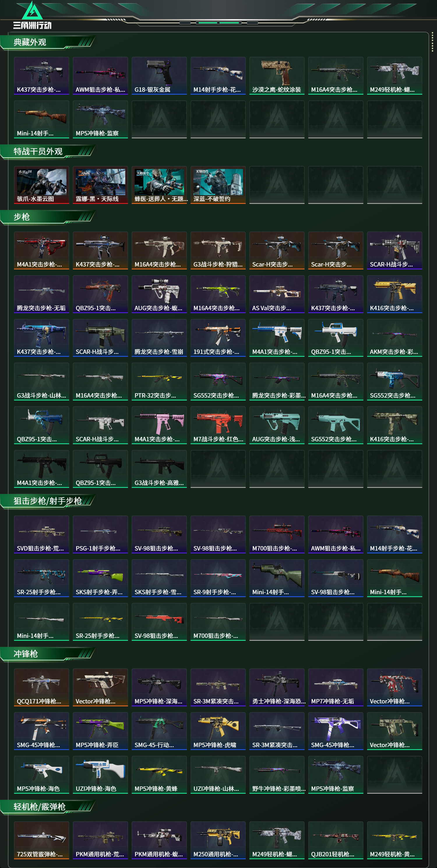Screen dimensions: 437x868
Task: Select the G18-银灰金属 pistol skin
Action: [x=159, y=75]
